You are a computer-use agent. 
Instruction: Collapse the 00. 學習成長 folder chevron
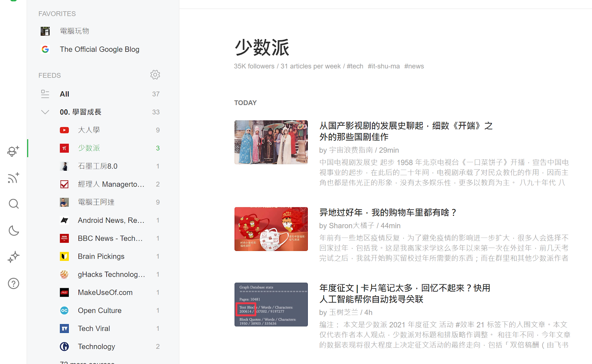pyautogui.click(x=45, y=112)
